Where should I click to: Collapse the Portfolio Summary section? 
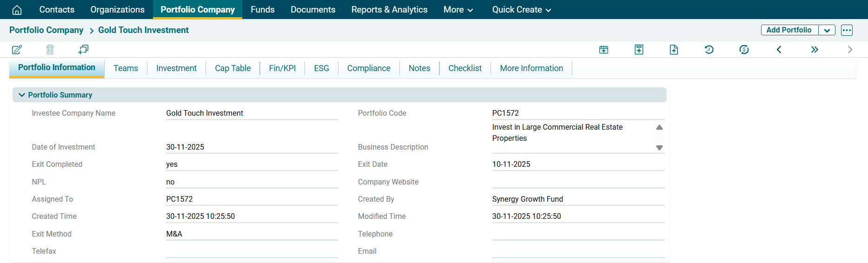pyautogui.click(x=22, y=95)
